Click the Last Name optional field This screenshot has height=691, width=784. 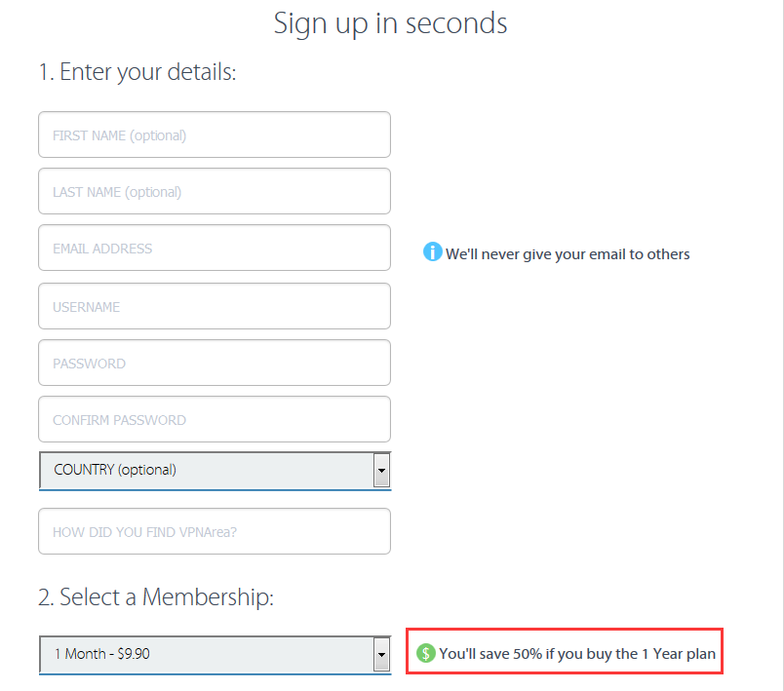(x=215, y=191)
